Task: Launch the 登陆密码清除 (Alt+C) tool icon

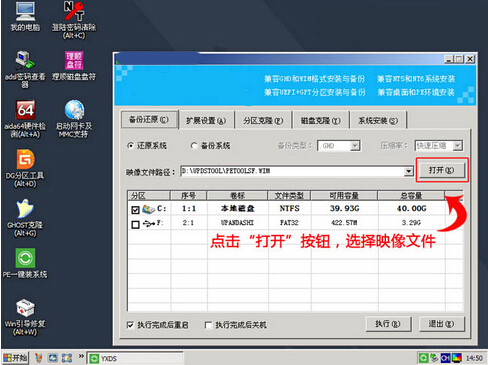Action: [74, 20]
